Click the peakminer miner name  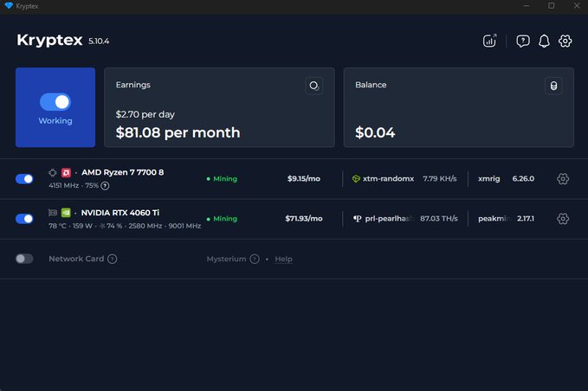pos(494,218)
